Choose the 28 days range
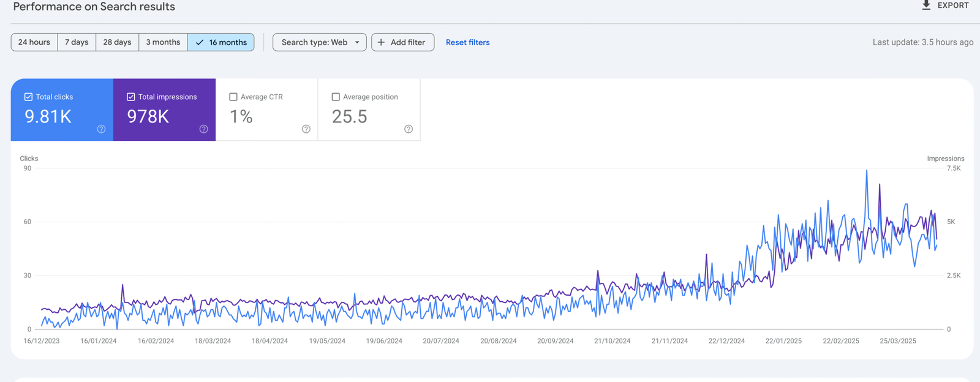This screenshot has width=980, height=382. coord(117,42)
